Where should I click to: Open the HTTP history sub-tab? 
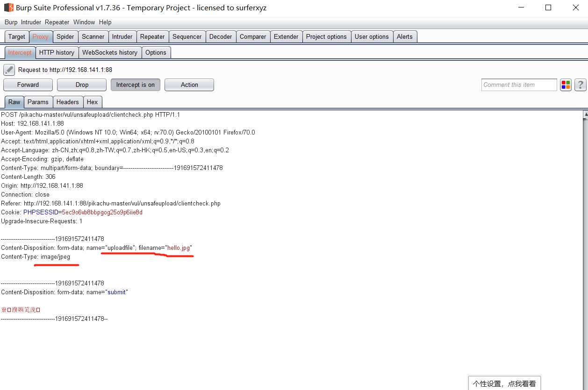[57, 52]
